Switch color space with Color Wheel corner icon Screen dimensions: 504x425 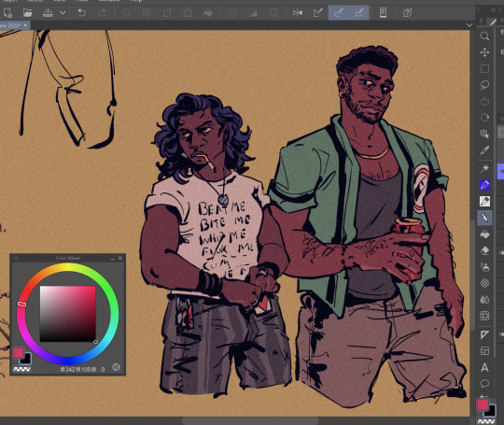116,367
